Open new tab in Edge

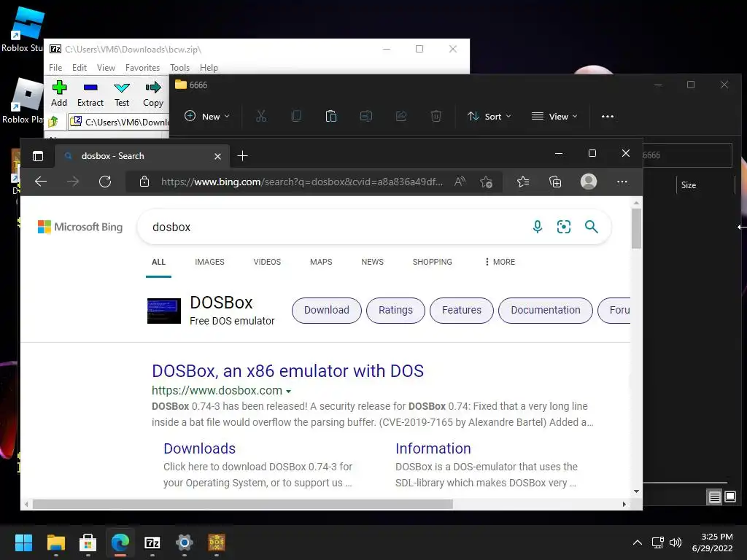[242, 156]
